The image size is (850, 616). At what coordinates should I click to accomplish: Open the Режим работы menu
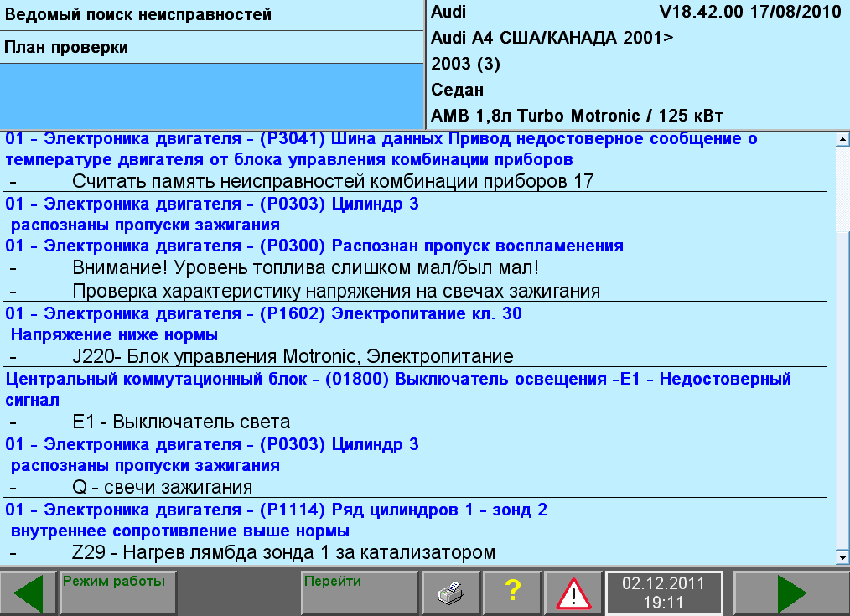[x=118, y=593]
